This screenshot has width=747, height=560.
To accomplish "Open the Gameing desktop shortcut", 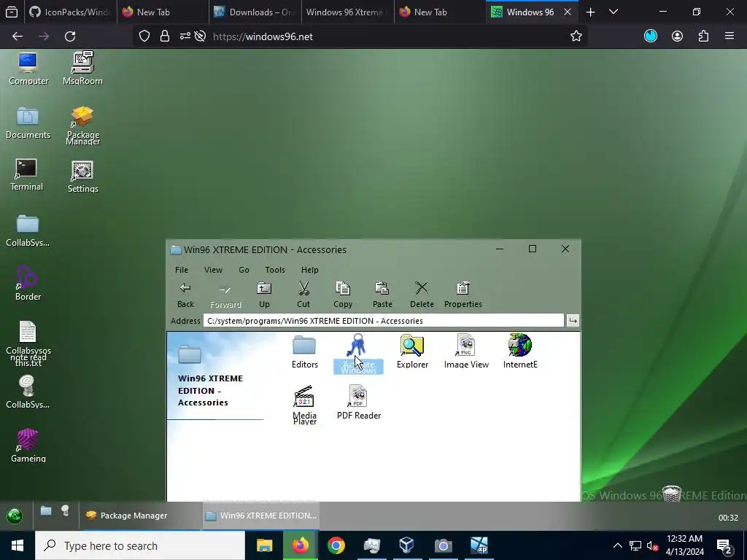I will click(x=28, y=446).
